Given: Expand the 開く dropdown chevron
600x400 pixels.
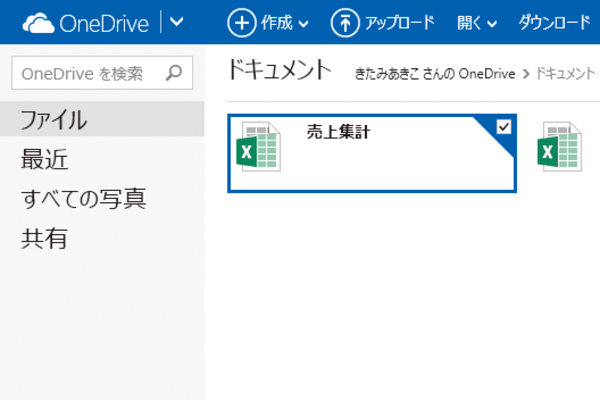Looking at the screenshot, I should 492,25.
